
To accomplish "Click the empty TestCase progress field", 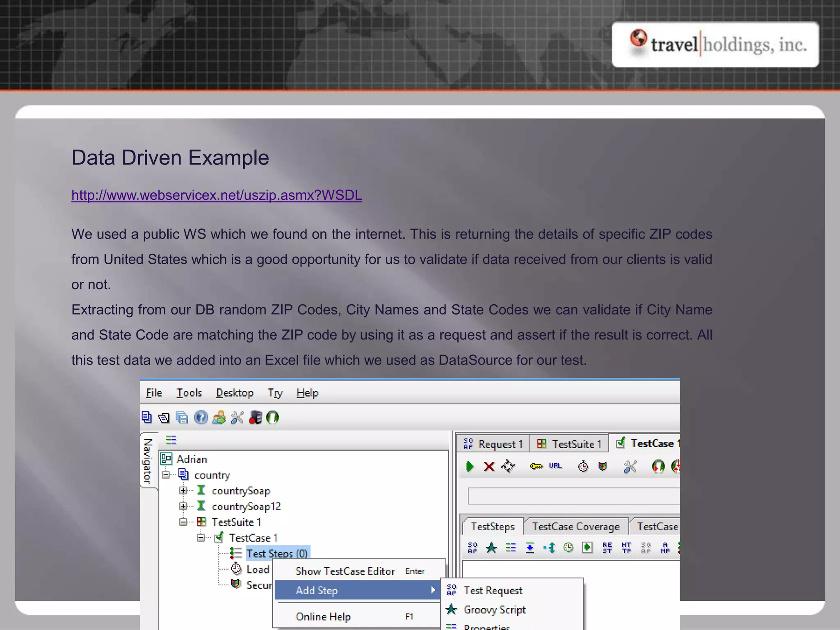I will click(x=573, y=496).
